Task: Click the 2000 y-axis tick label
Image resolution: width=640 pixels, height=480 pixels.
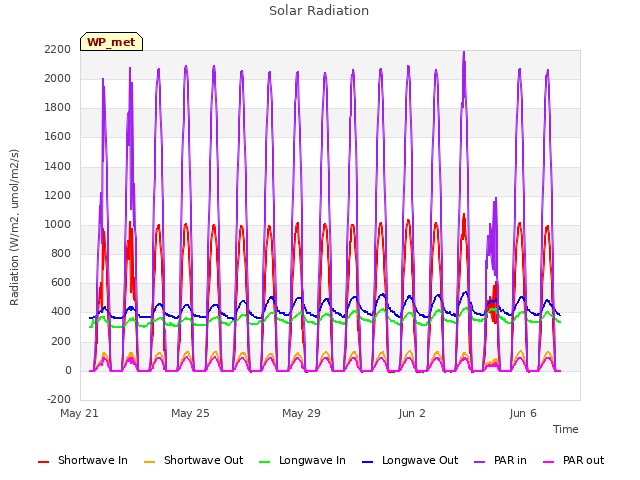Action: coord(58,78)
